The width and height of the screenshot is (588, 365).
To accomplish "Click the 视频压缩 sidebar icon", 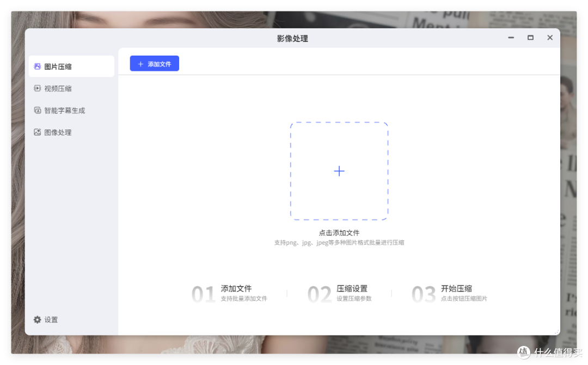I will click(37, 88).
